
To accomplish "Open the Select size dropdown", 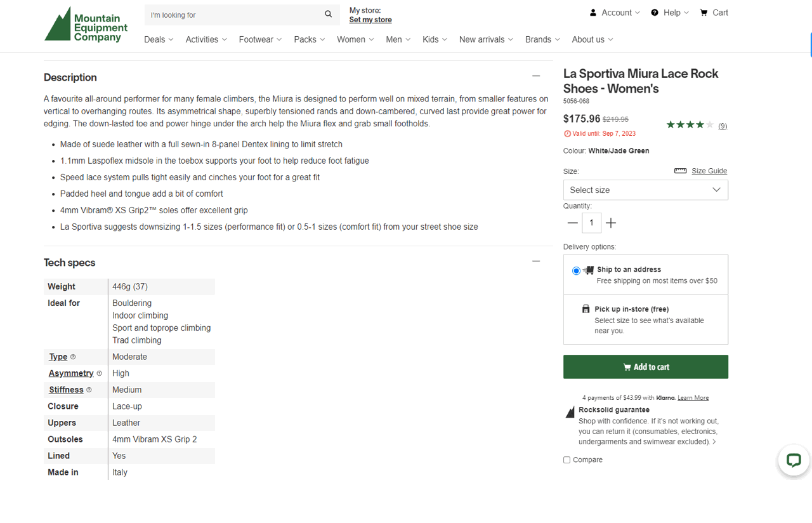I will (645, 190).
